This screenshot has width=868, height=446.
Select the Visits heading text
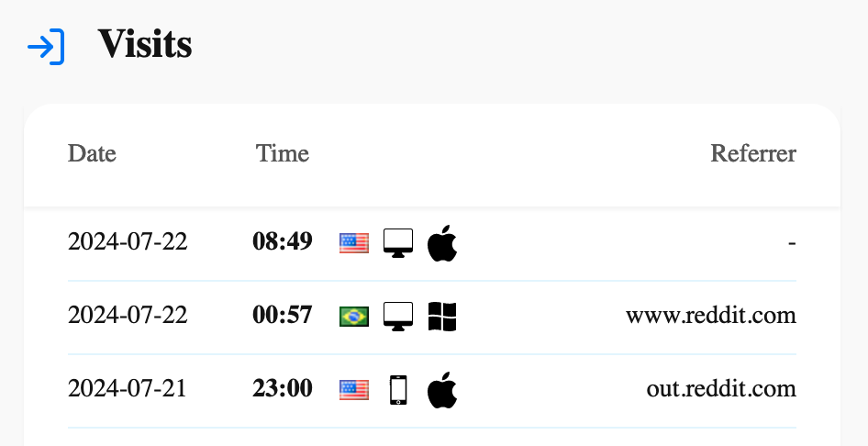(x=145, y=44)
